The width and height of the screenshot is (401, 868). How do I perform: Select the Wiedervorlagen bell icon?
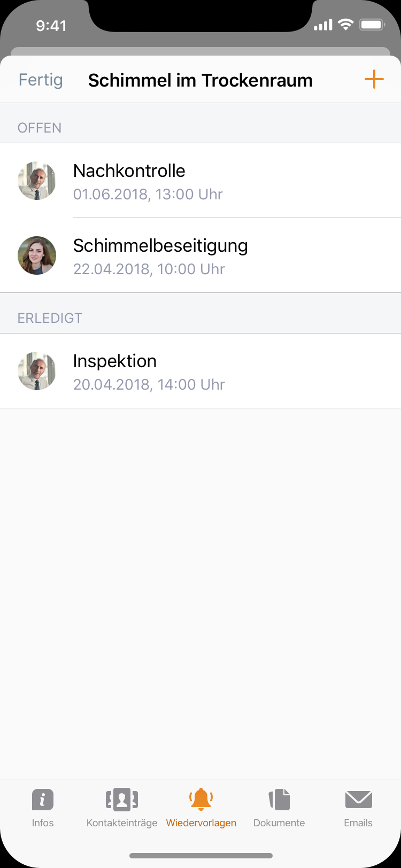click(x=201, y=799)
